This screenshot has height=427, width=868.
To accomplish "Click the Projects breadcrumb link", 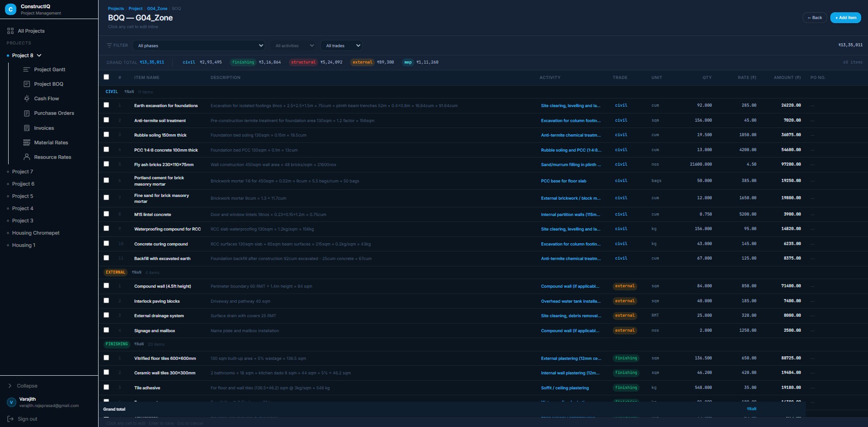I will [116, 9].
